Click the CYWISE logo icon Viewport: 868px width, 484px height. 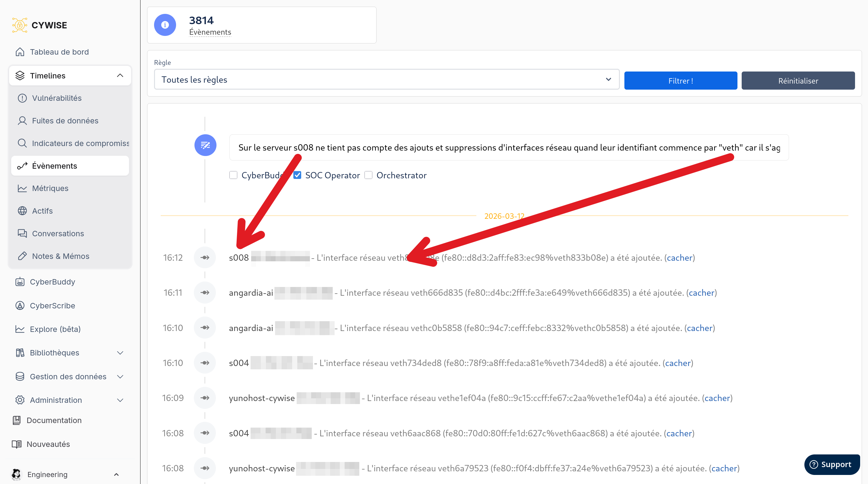coord(20,25)
